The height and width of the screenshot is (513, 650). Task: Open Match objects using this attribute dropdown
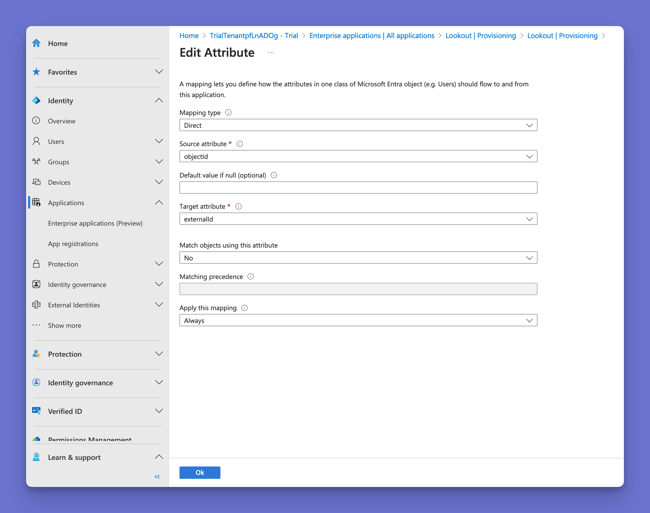(358, 258)
